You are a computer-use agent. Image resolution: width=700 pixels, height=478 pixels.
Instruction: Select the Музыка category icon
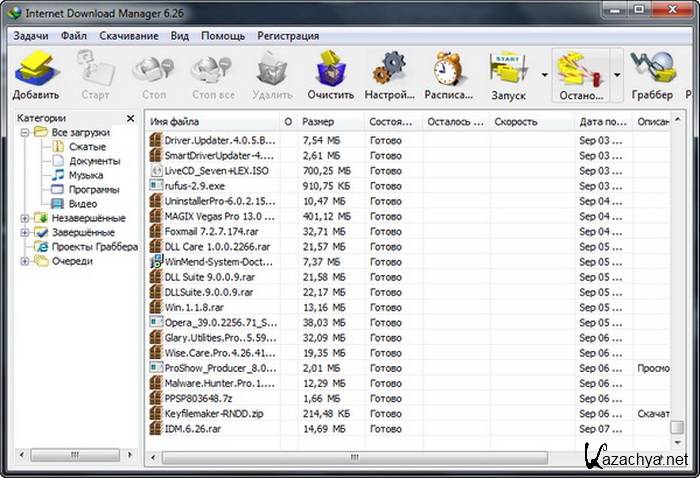click(58, 175)
